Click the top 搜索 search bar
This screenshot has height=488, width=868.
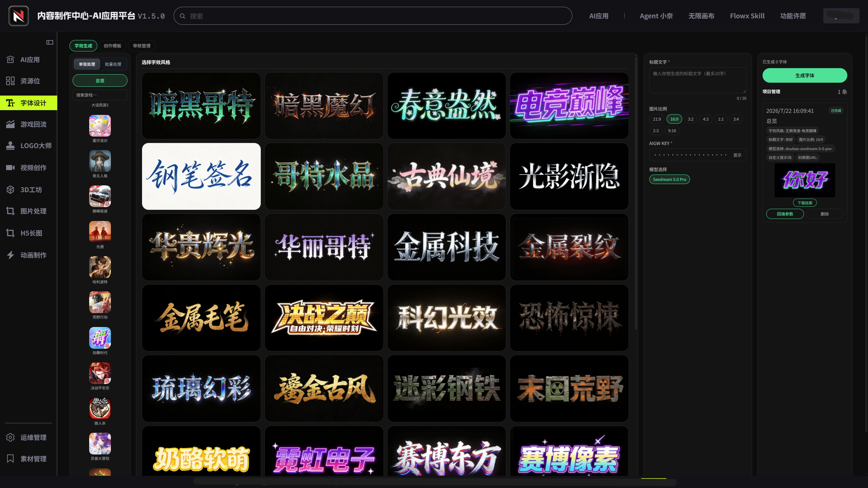[373, 16]
